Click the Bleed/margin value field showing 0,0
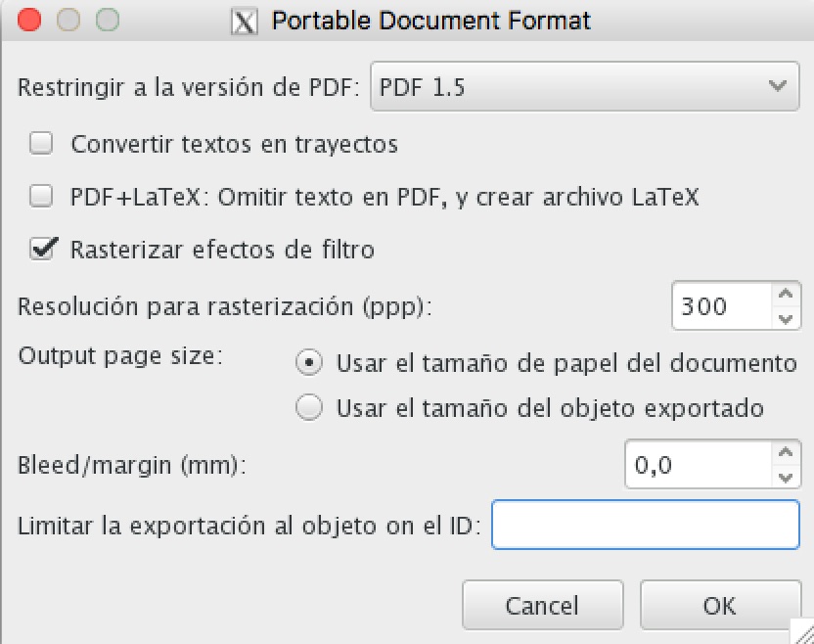The height and width of the screenshot is (644, 814). (x=696, y=465)
